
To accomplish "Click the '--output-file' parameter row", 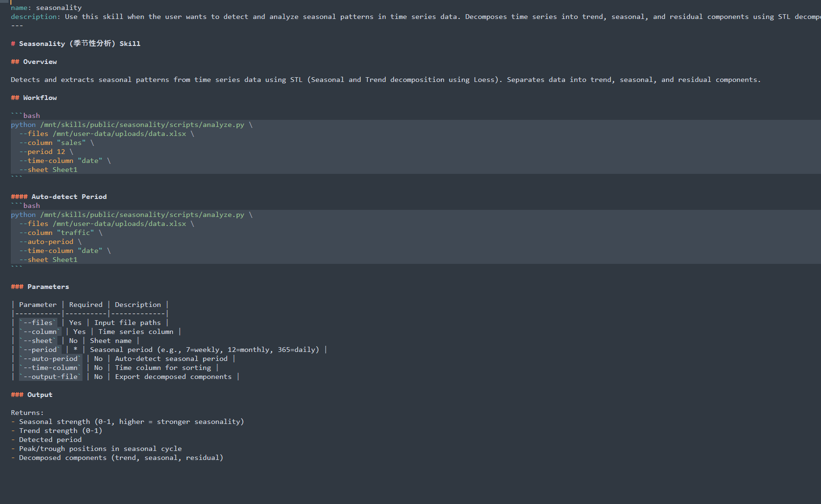I will [125, 377].
